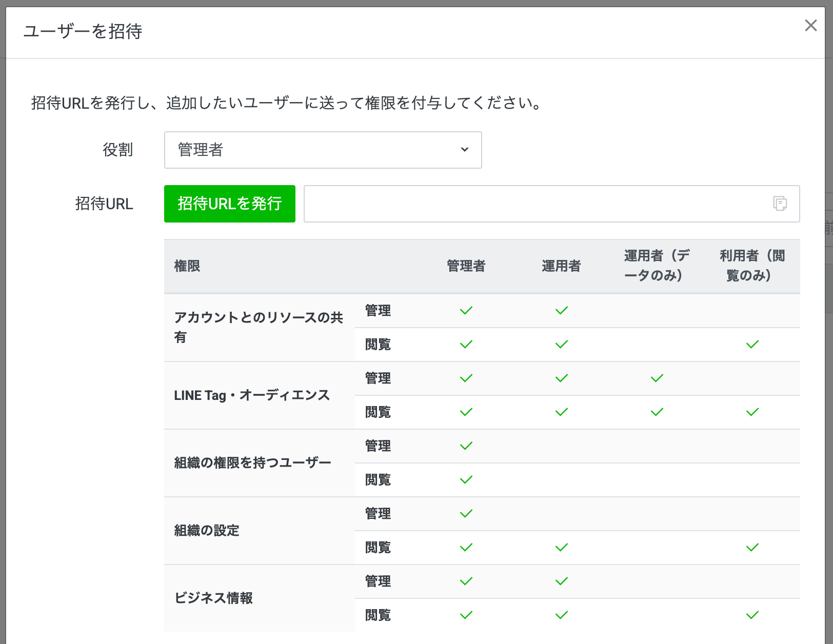Image resolution: width=833 pixels, height=644 pixels.
Task: Click the LINE Tag・オーディエンス row label
Action: [251, 395]
